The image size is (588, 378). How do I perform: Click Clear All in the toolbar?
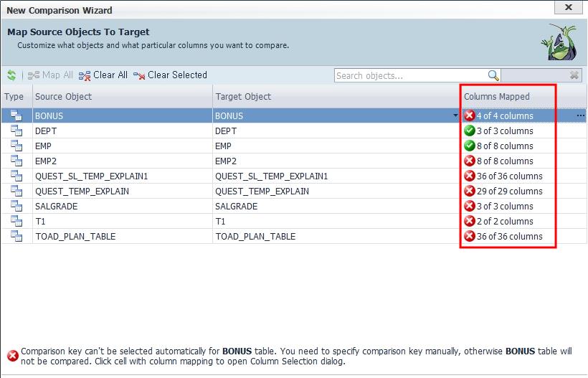point(103,75)
